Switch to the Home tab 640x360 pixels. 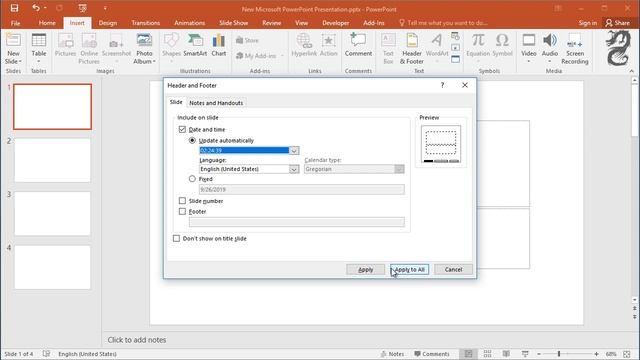[47, 23]
